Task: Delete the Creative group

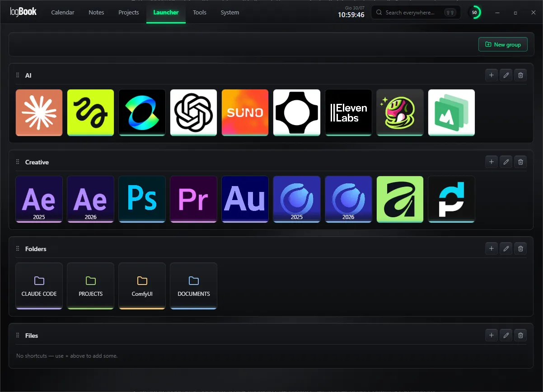Action: (520, 162)
